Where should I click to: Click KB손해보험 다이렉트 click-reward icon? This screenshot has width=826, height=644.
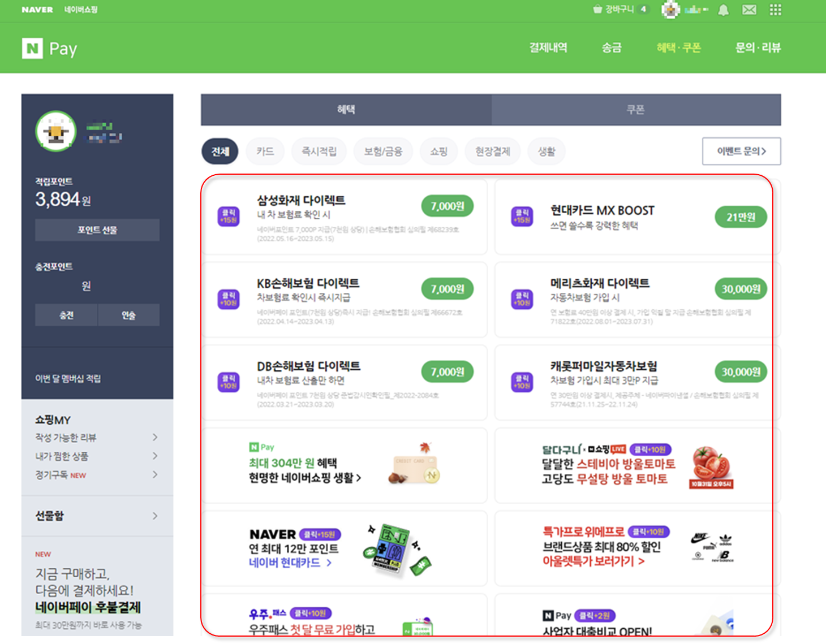click(229, 299)
